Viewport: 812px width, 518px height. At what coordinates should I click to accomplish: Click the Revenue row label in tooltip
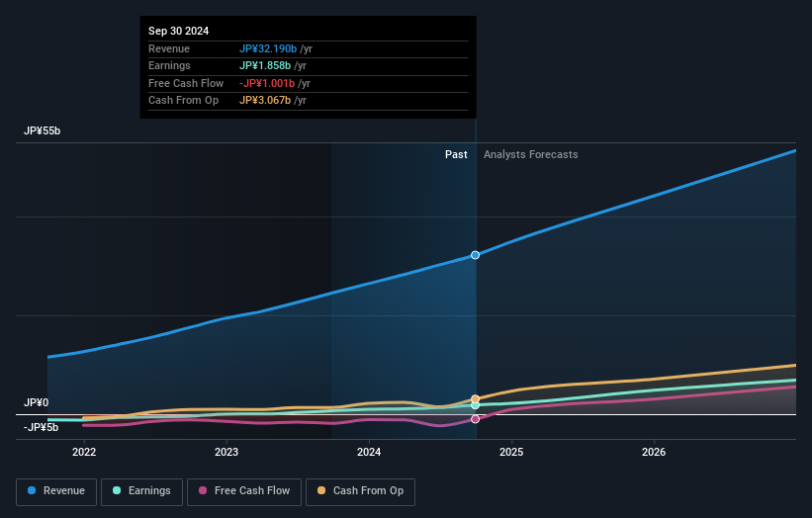pyautogui.click(x=169, y=48)
